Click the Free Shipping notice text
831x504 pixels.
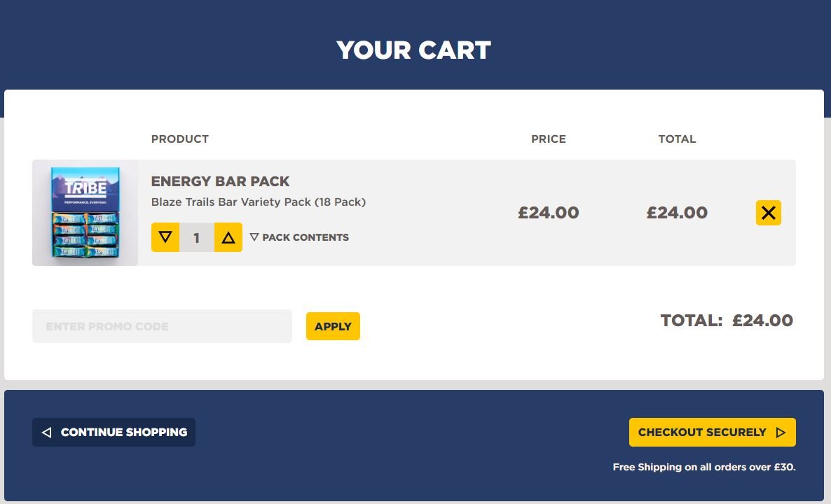(x=704, y=467)
